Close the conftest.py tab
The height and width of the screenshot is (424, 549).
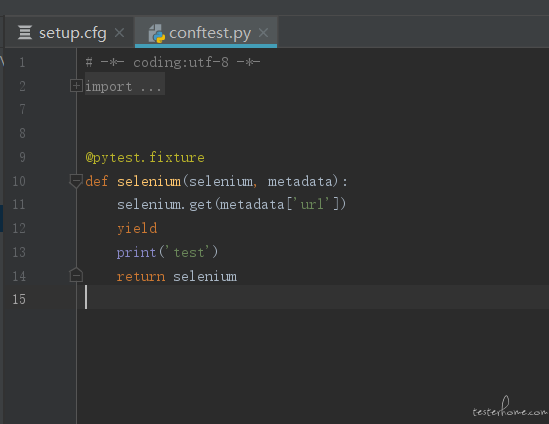point(263,33)
